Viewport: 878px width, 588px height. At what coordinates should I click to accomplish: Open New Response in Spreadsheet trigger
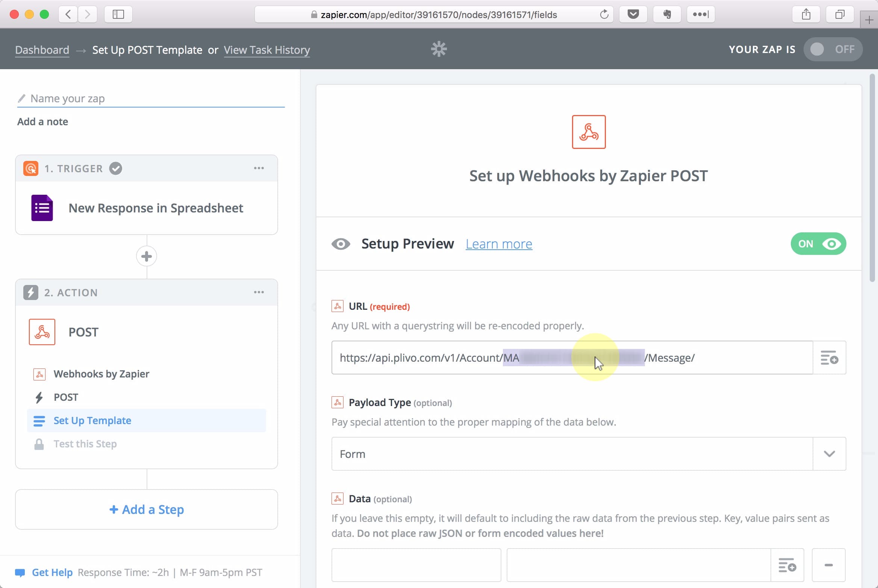pyautogui.click(x=156, y=208)
